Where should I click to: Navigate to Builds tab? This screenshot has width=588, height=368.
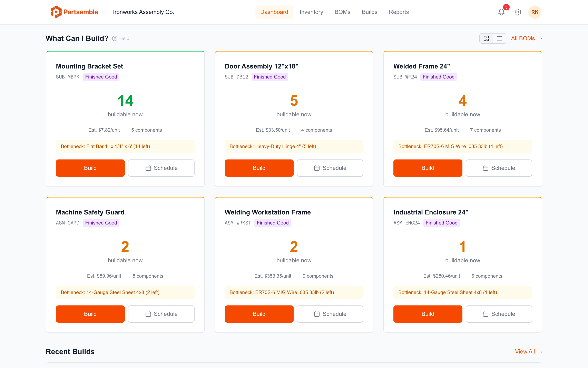[370, 12]
